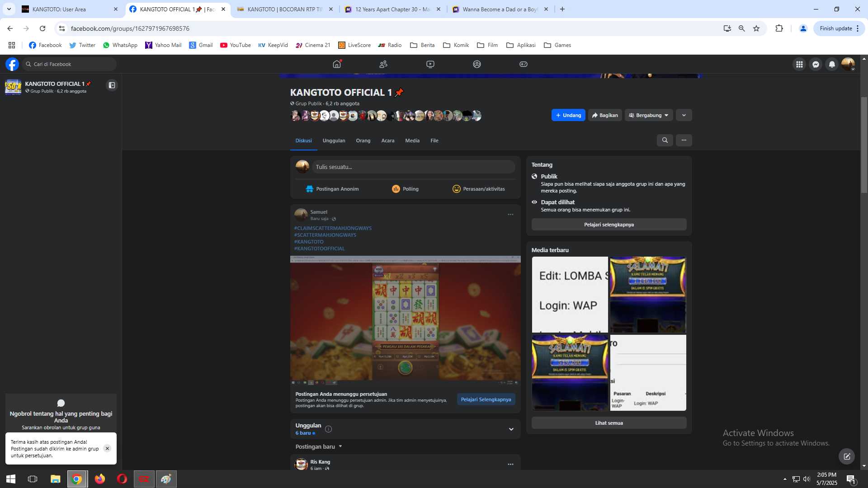868x488 pixels.
Task: Open Groups icon in top navigation
Action: [477, 64]
